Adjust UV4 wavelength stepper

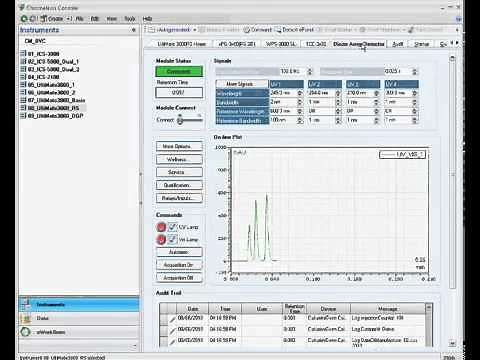415,93
